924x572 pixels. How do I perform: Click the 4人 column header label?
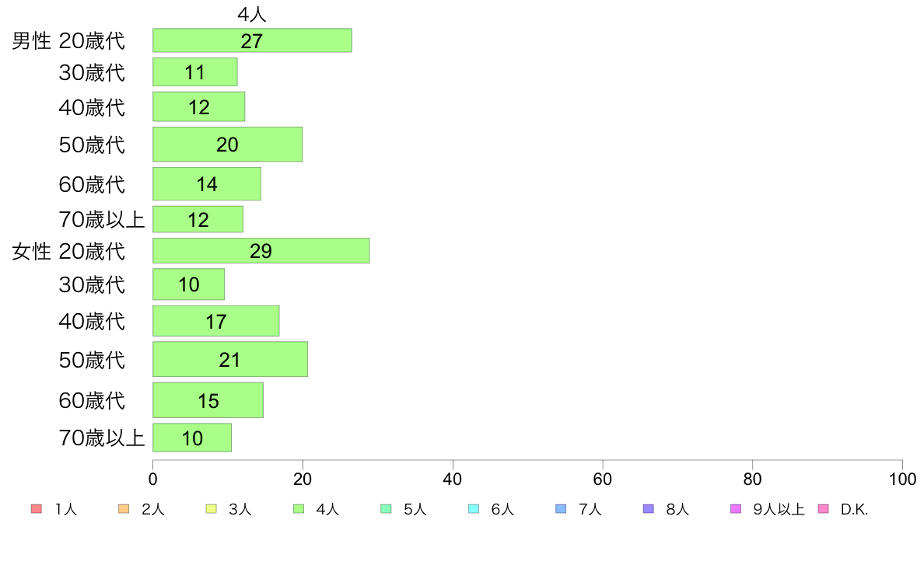pyautogui.click(x=252, y=14)
